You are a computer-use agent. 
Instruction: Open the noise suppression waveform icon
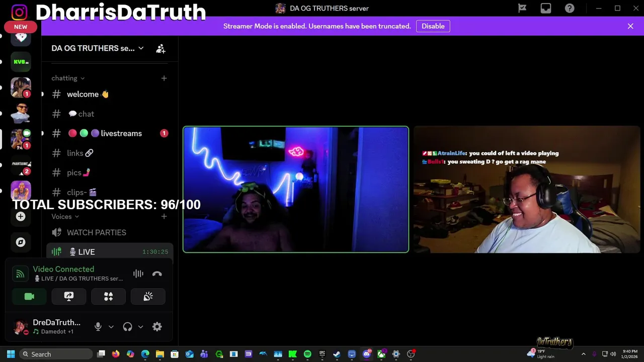(x=138, y=274)
